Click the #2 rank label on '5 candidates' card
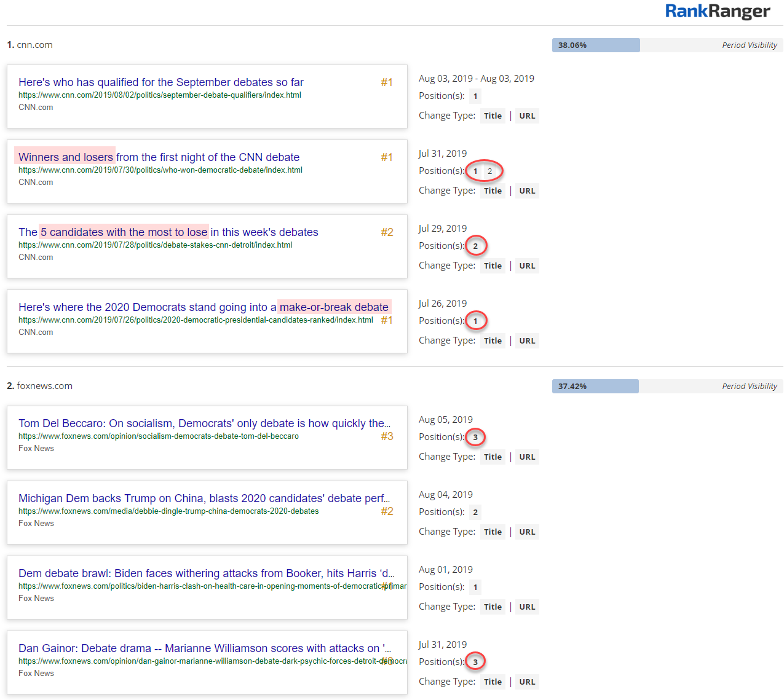 click(387, 232)
